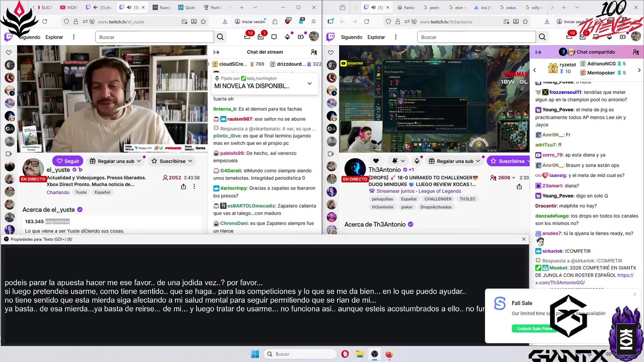
Task: Switch to 'Pochil' tab in left browser
Action: pos(213,8)
